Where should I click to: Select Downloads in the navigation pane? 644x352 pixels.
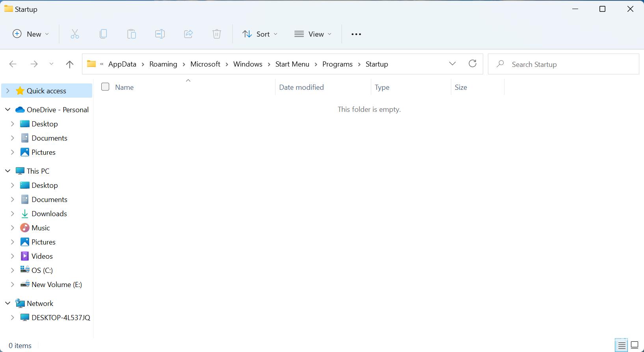point(49,214)
